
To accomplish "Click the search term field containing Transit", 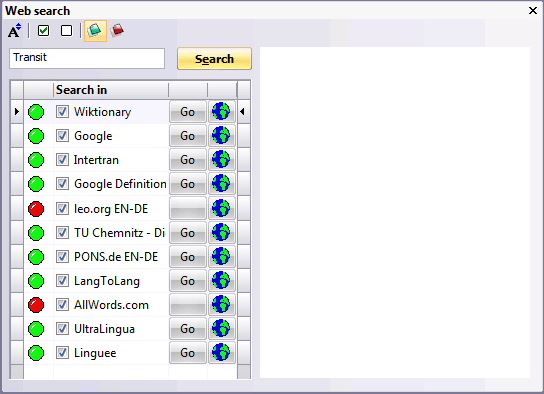I will 87,58.
